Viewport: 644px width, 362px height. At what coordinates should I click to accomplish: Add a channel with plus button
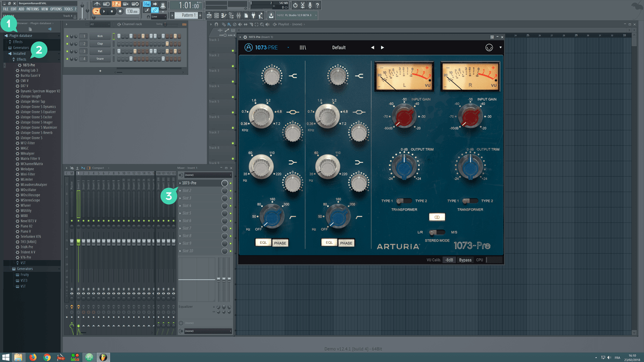point(100,71)
